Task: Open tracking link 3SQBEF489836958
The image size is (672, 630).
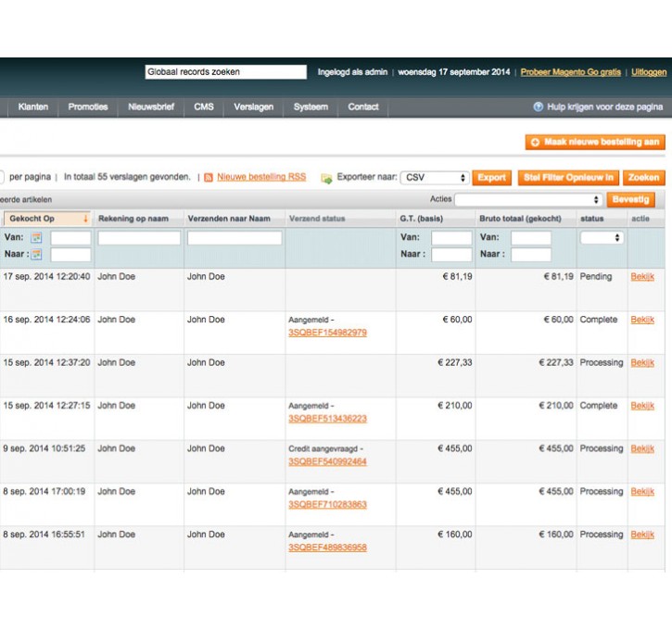Action: pyautogui.click(x=327, y=548)
